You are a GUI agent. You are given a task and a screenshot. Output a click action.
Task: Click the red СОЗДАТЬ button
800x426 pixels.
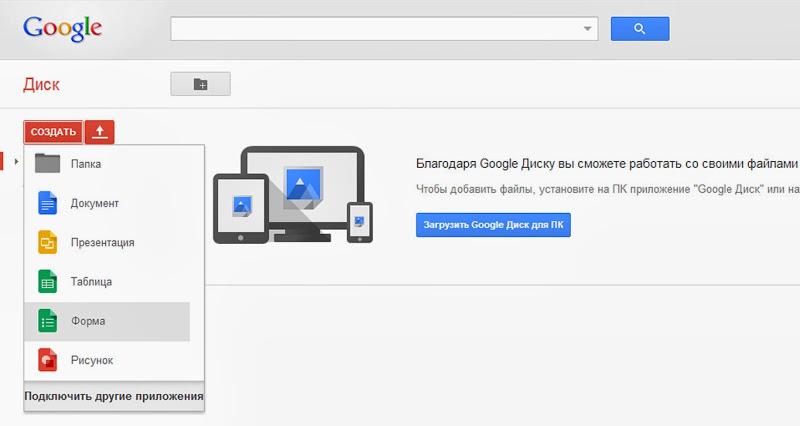(x=53, y=132)
